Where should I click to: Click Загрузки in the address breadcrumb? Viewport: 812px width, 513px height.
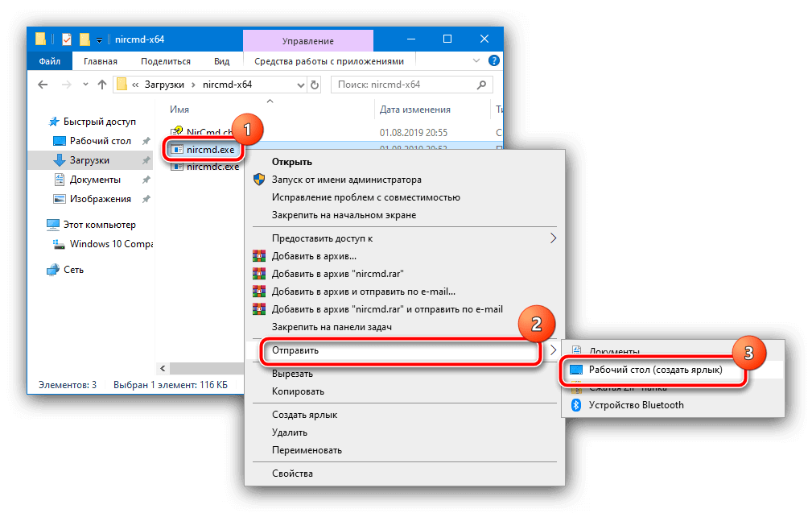[164, 85]
